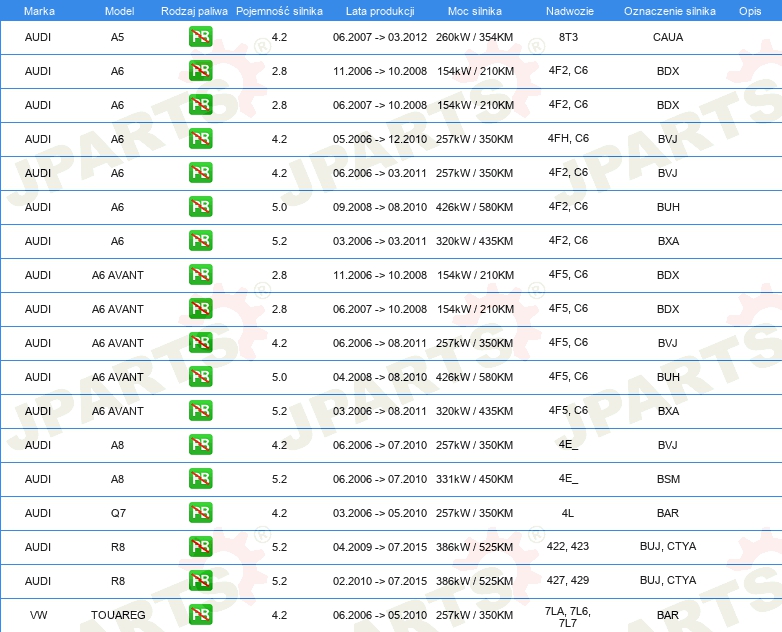Click the Model column header
Screen dimensions: 782x632
[x=119, y=11]
